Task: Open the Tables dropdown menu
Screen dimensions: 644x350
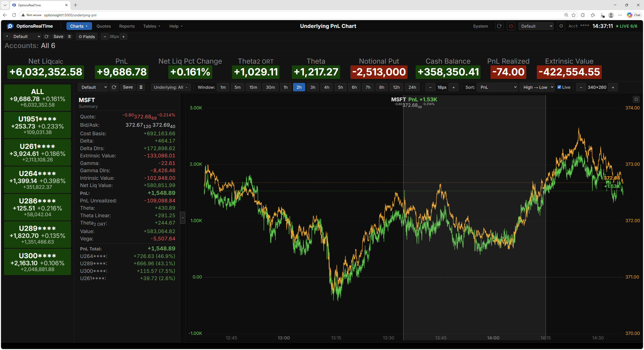Action: point(151,26)
